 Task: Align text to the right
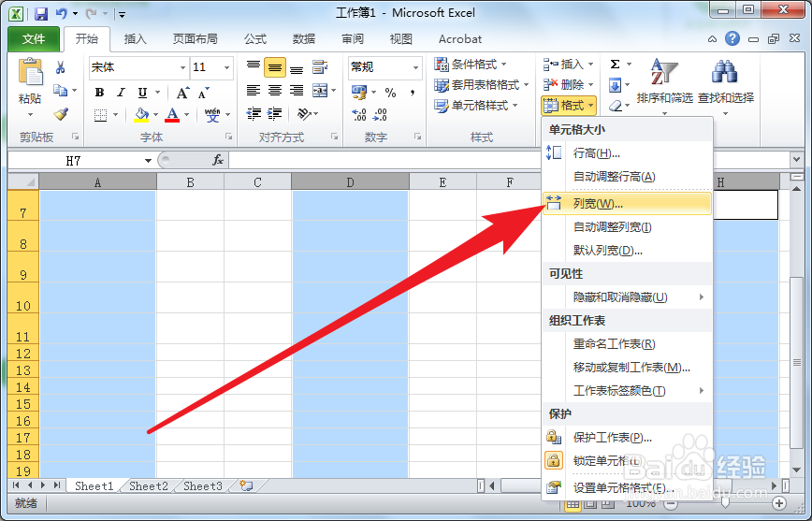tap(297, 91)
